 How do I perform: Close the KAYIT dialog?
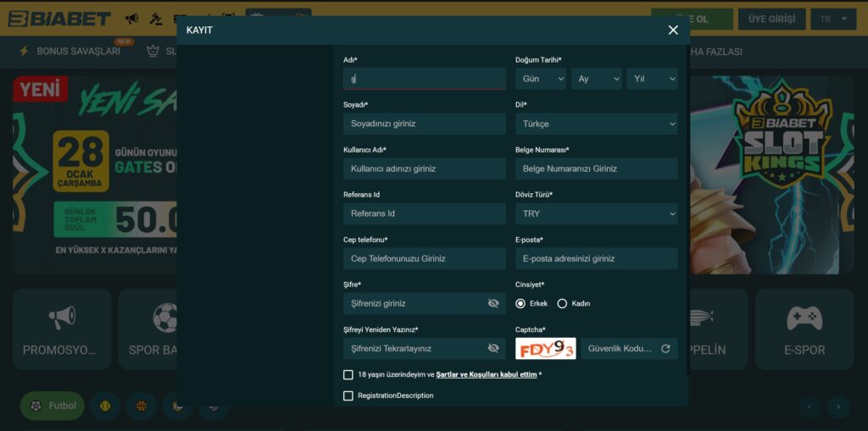(x=673, y=30)
